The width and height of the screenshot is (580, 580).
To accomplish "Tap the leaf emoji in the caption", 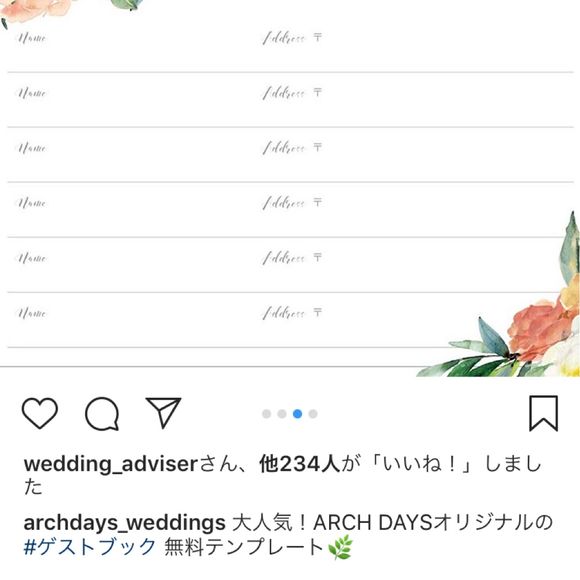I will pos(340,547).
